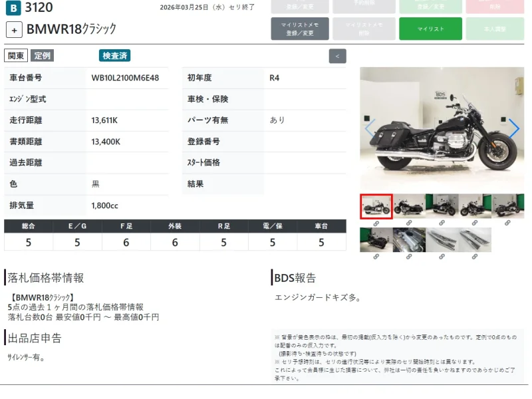The height and width of the screenshot is (399, 532).
Task: Select the engine guard close-up thumbnail
Action: pyautogui.click(x=409, y=240)
